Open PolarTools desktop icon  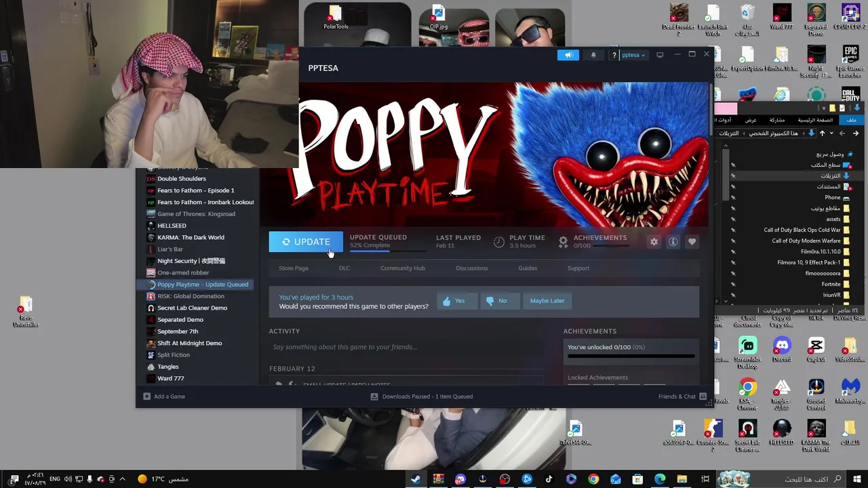336,18
